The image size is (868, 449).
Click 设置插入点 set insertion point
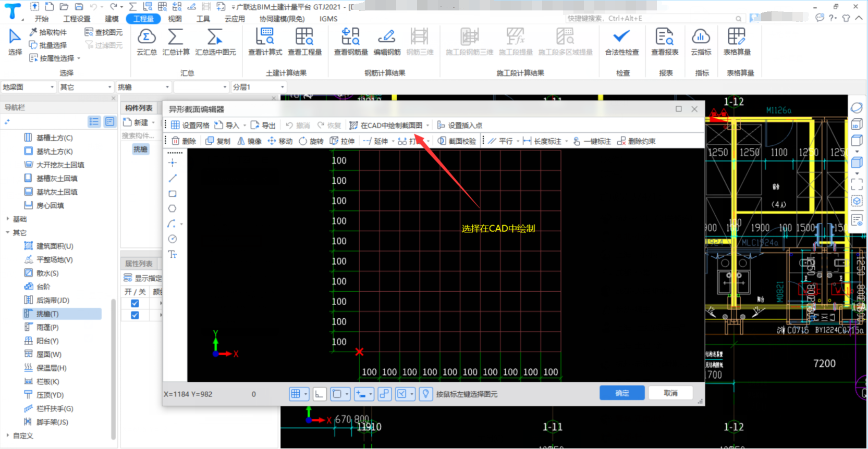pos(460,126)
